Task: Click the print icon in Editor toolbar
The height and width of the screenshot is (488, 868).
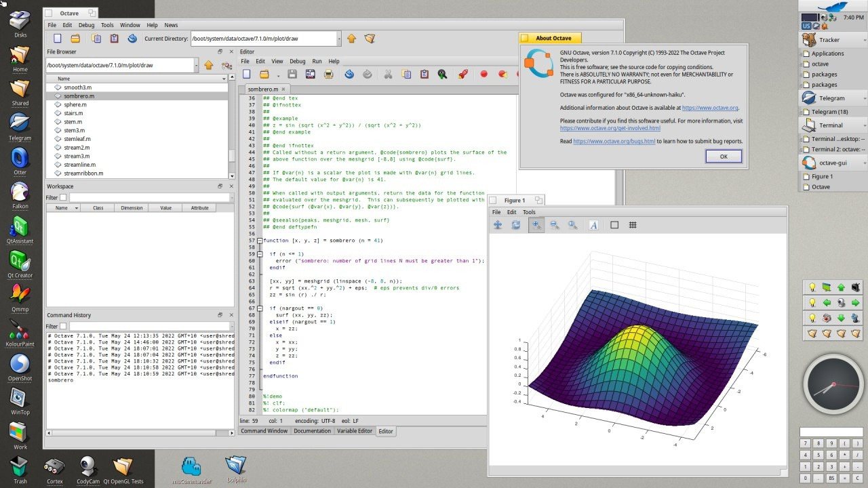Action: tap(328, 74)
